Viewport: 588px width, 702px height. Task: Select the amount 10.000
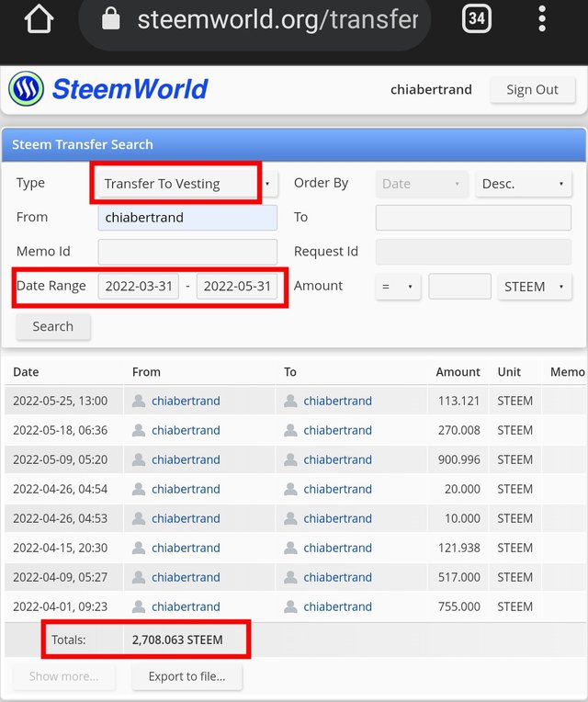[462, 518]
